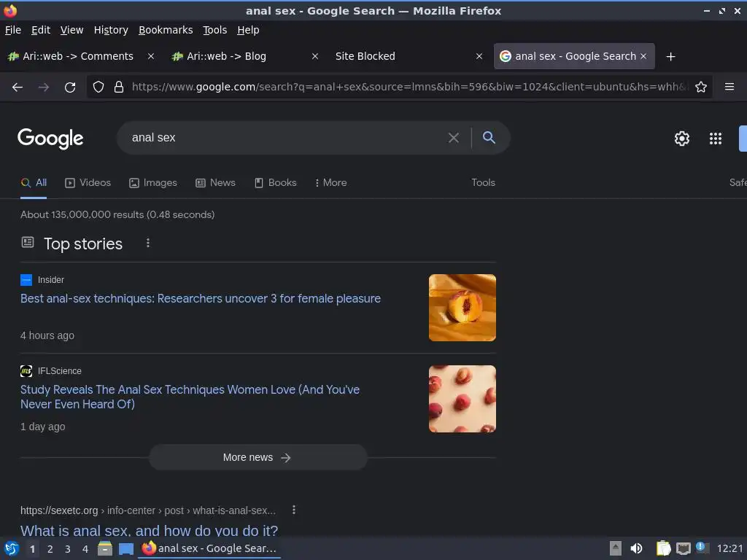Switch to workspace 2
This screenshot has height=560, width=747.
tap(50, 549)
